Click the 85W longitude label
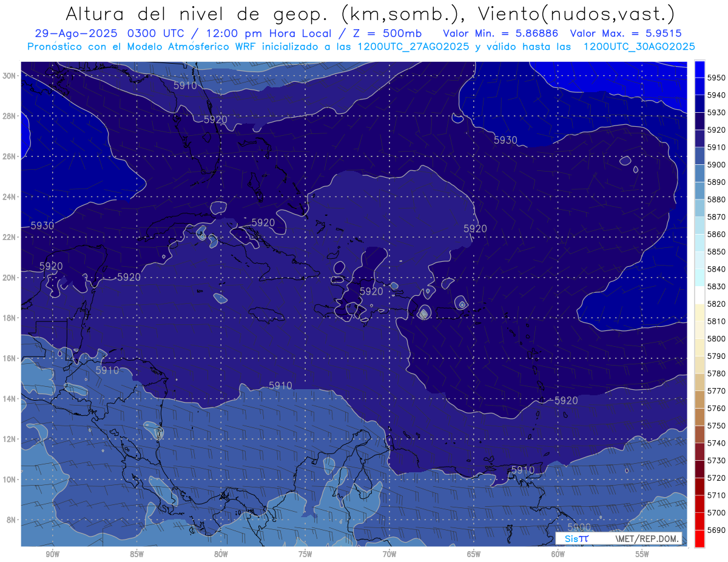 137,554
